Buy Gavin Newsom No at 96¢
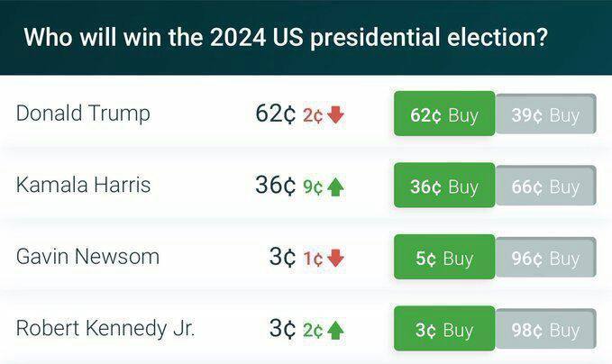 click(x=546, y=258)
